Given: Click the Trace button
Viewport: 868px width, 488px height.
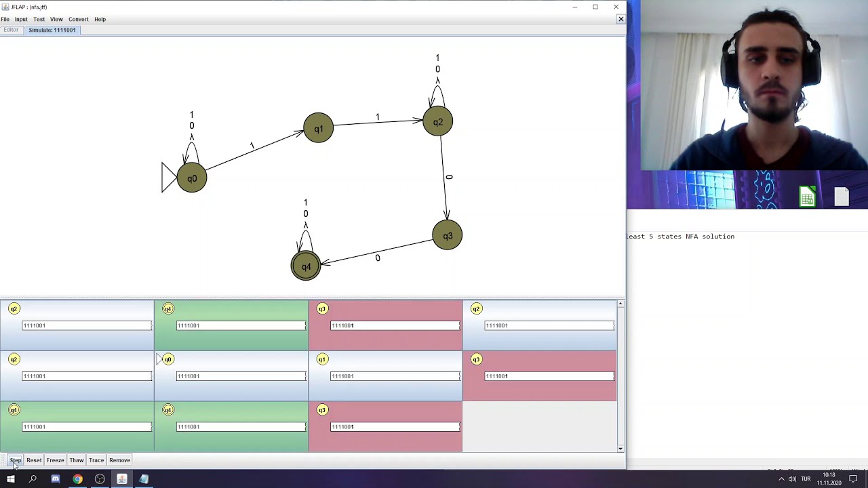Looking at the screenshot, I should pyautogui.click(x=96, y=460).
